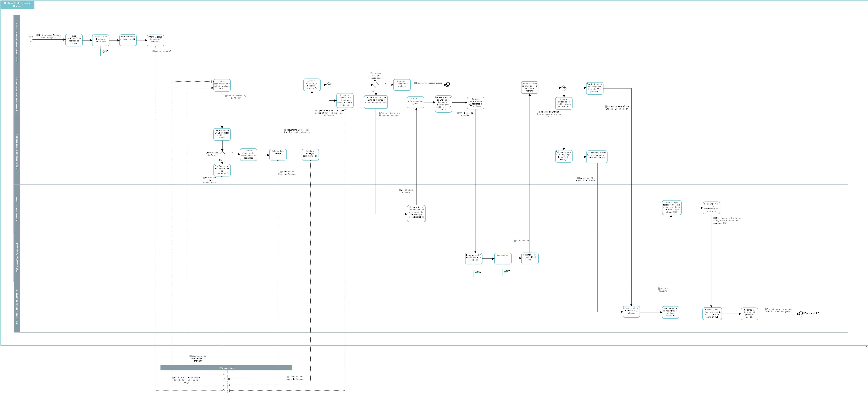Viewport: 868px width, 395px height.
Task: Click participant icon in Transportista pool bar
Action: (220, 368)
